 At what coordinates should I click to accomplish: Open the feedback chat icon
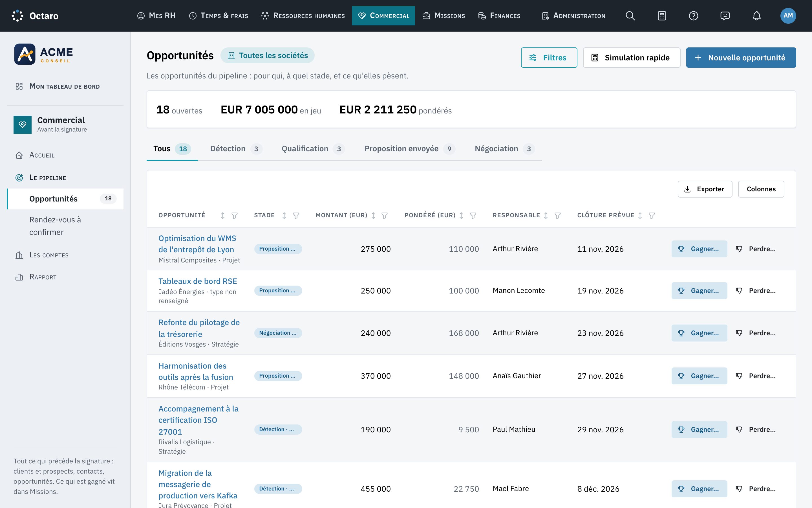coord(725,16)
